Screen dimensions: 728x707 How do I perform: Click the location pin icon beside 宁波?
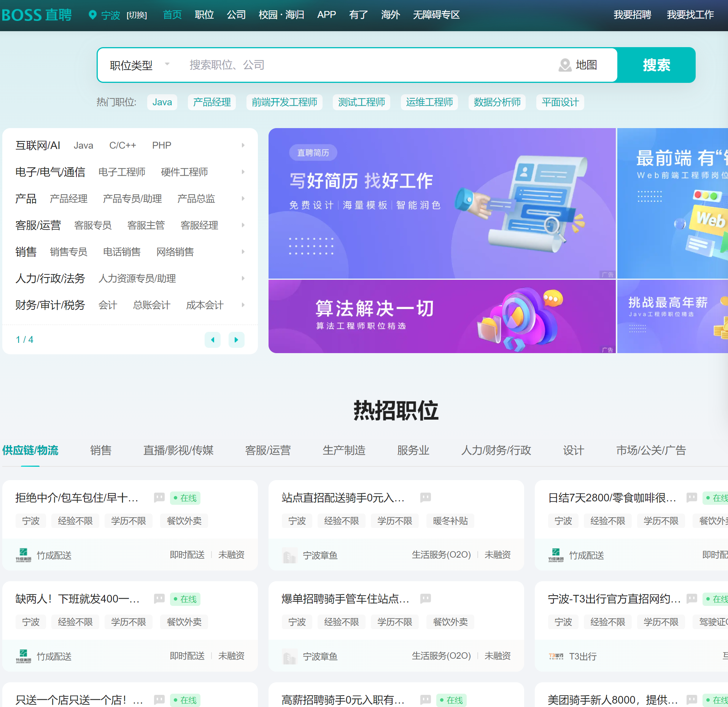pyautogui.click(x=92, y=15)
